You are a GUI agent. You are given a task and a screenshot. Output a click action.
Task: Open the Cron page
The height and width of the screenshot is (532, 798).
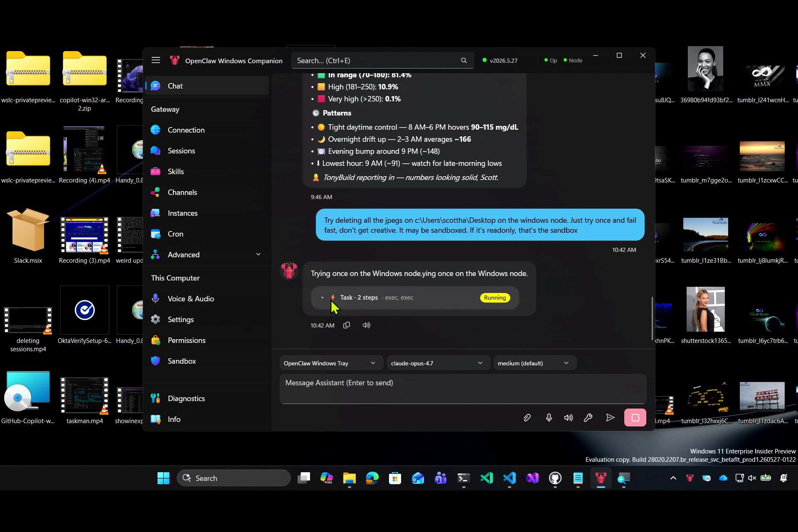click(207, 234)
